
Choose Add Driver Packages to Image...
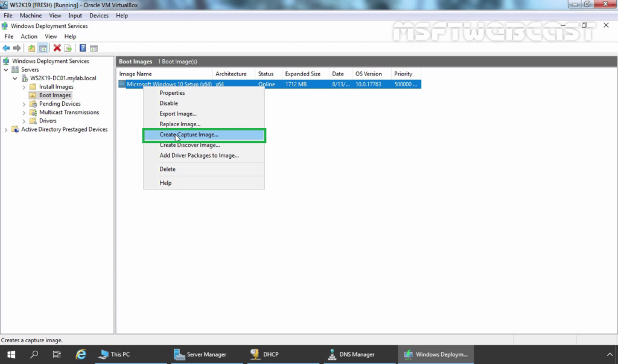tap(204, 155)
